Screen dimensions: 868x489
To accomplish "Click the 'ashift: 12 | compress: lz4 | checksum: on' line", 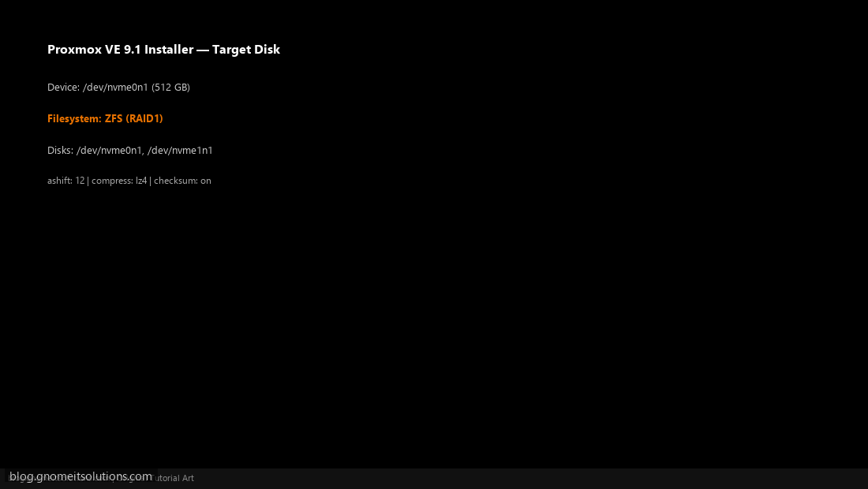I will 129,181.
